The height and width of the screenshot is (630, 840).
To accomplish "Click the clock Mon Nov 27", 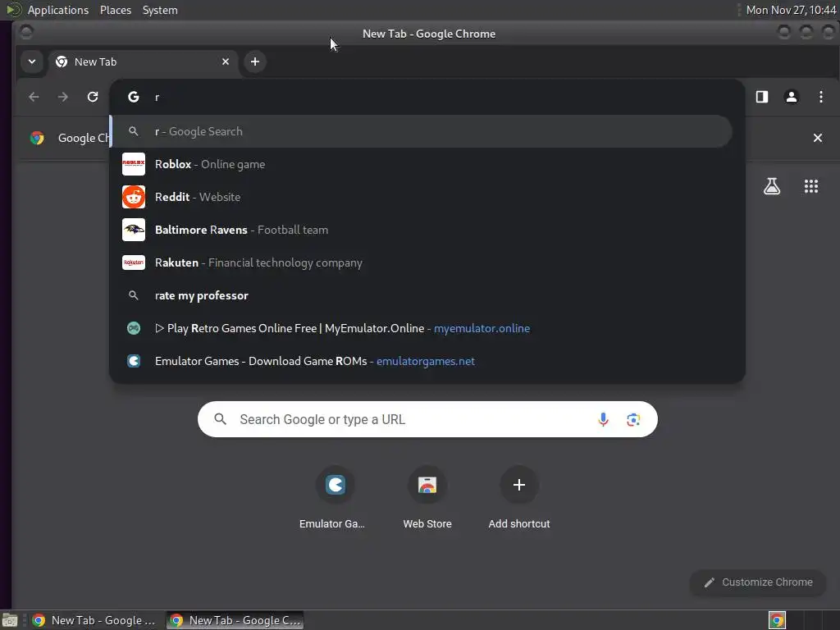I will [x=791, y=10].
